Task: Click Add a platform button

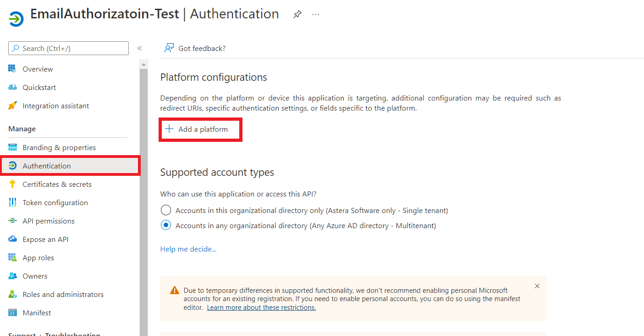Action: [x=200, y=129]
